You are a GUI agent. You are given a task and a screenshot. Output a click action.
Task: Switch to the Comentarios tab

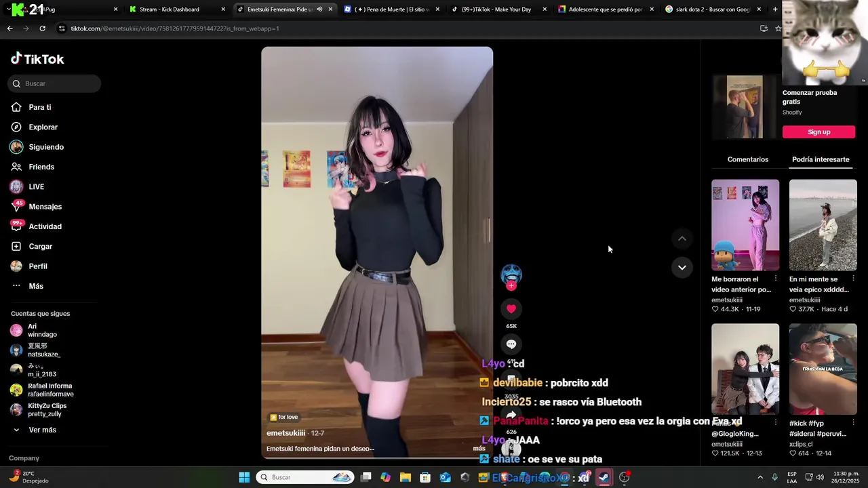pos(748,159)
